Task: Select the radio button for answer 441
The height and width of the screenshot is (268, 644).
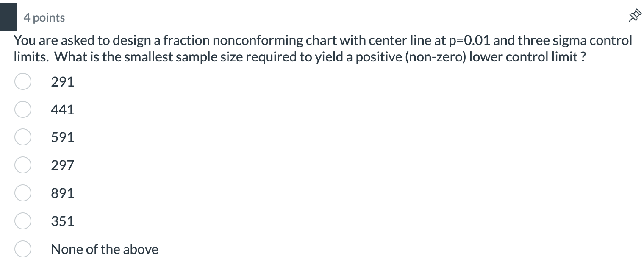Action: 23,109
